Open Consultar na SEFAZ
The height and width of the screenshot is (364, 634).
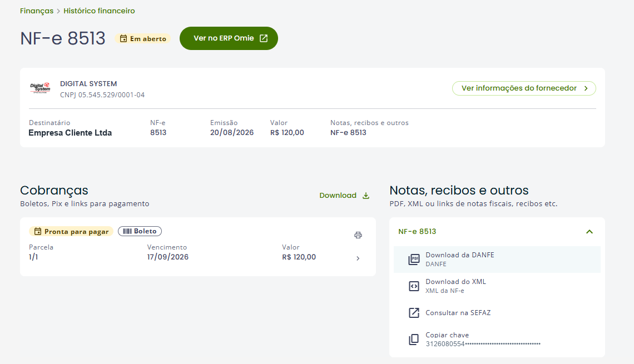pos(497,313)
